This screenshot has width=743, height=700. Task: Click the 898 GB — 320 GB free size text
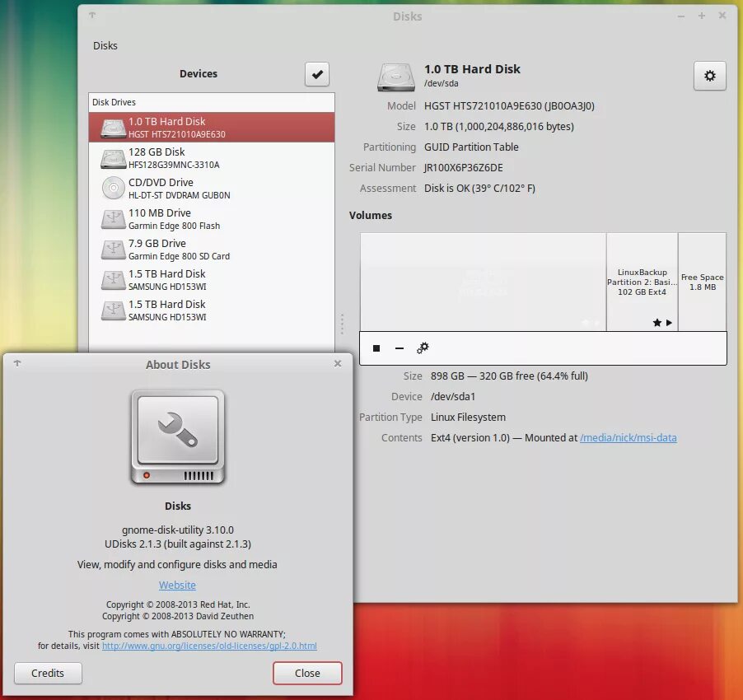tap(509, 376)
